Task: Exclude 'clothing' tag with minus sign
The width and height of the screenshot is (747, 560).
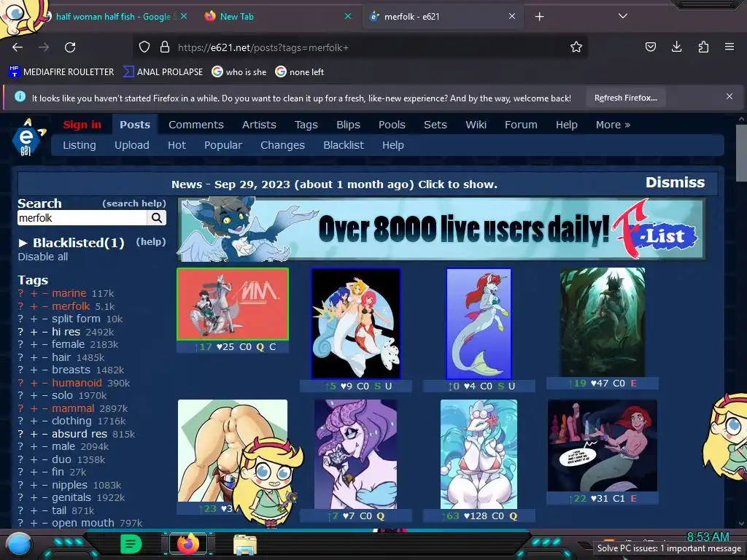Action: tap(44, 421)
